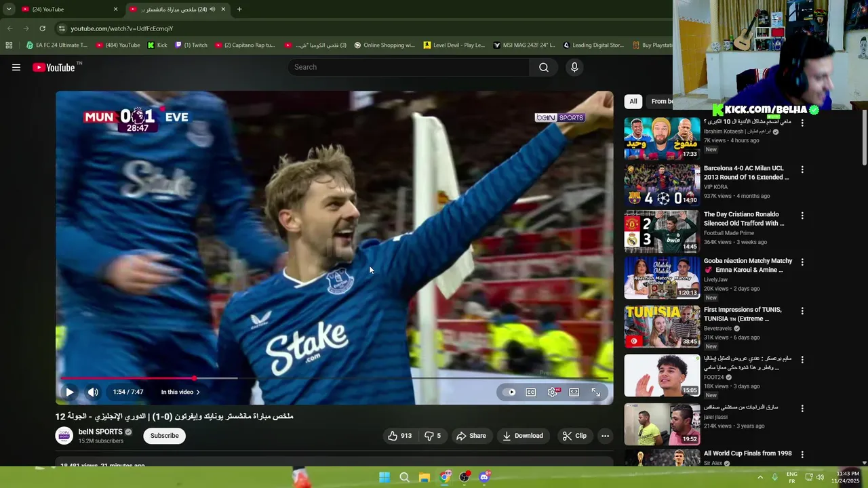Open the 'Level Devil - Play Le...' bookmark

[454, 45]
